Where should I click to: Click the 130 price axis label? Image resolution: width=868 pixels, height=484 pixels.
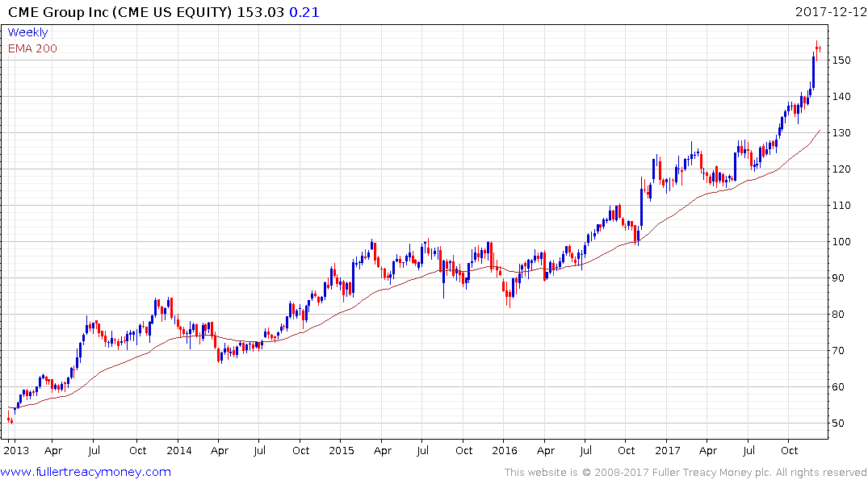pyautogui.click(x=841, y=133)
